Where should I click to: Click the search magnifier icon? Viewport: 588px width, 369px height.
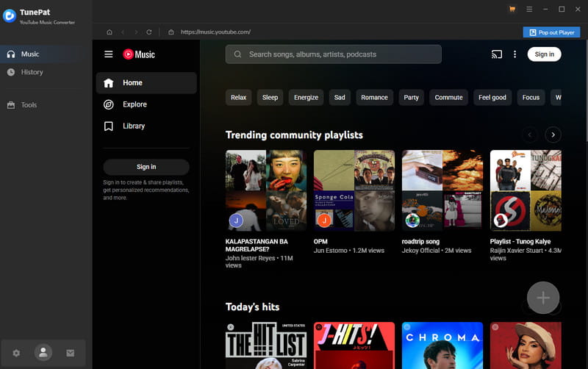237,54
